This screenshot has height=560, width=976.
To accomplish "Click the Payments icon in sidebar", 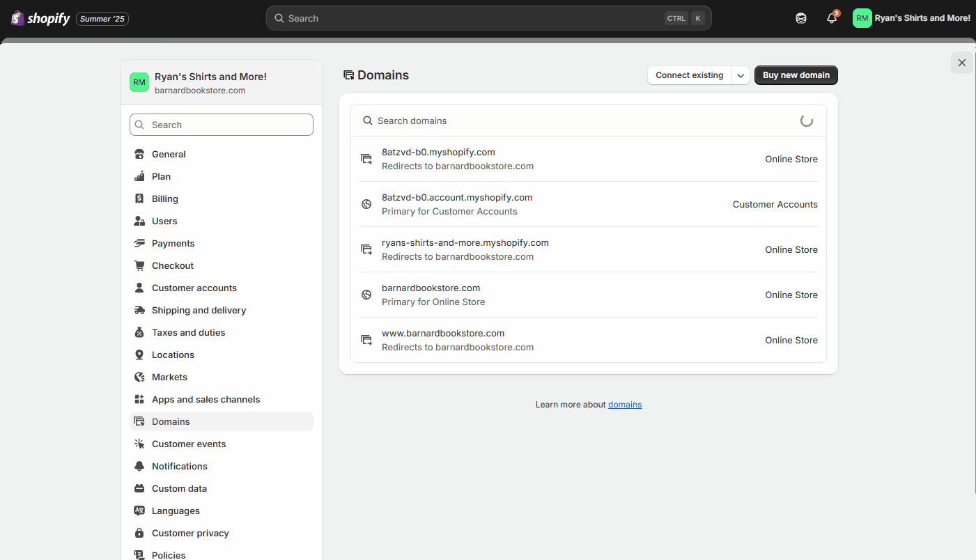I will pos(139,243).
